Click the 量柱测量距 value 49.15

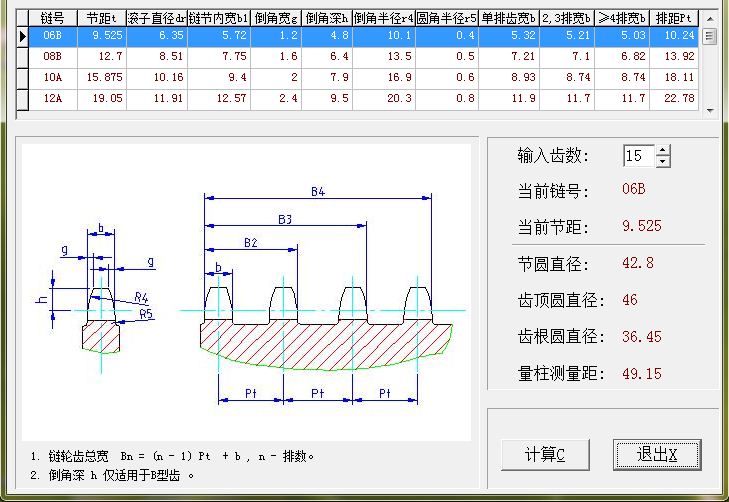tap(642, 374)
